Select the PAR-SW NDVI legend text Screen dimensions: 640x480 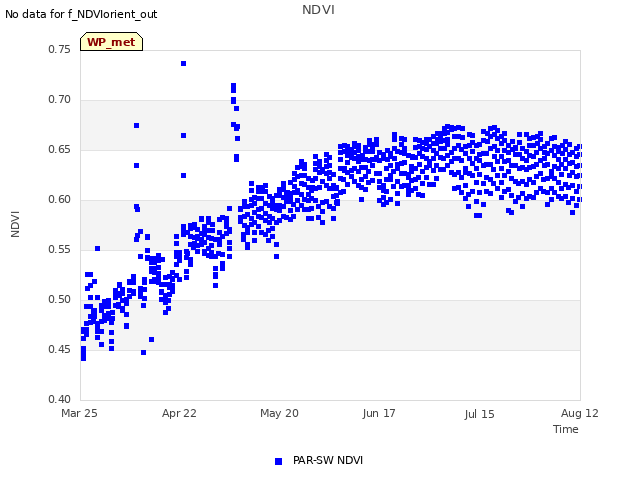pos(328,460)
